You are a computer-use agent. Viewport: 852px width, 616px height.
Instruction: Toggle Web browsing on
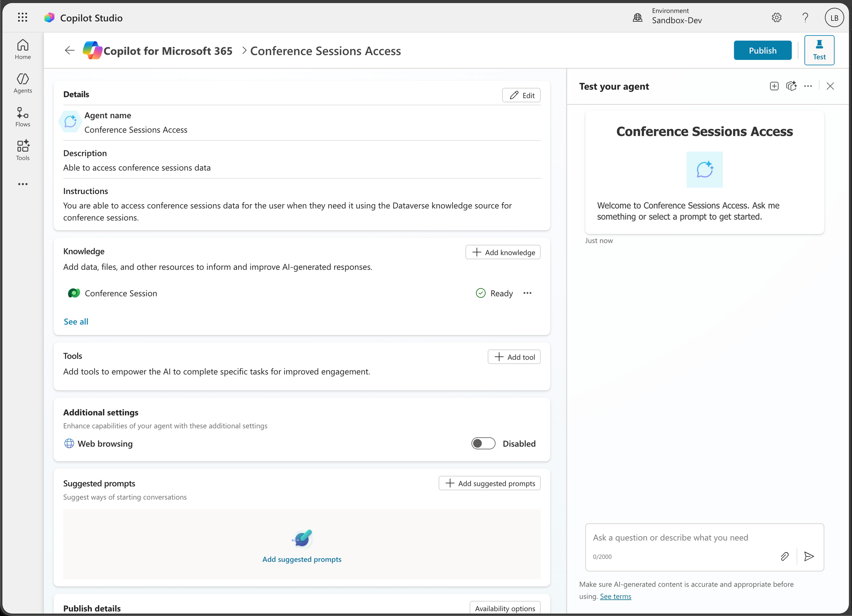point(483,443)
